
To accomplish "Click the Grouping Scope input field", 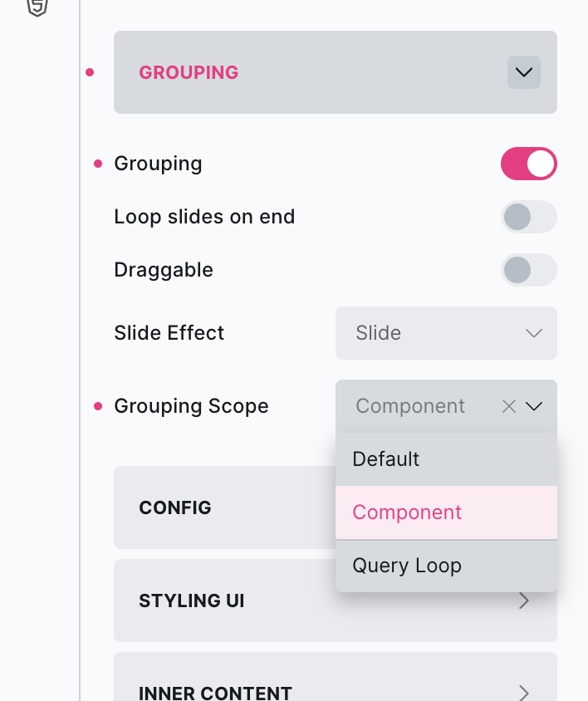I will [x=415, y=406].
